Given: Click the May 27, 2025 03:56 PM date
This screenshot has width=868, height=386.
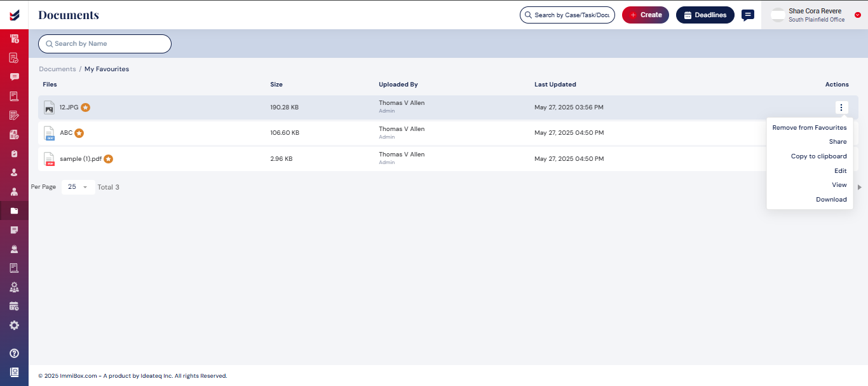Looking at the screenshot, I should click(x=569, y=107).
